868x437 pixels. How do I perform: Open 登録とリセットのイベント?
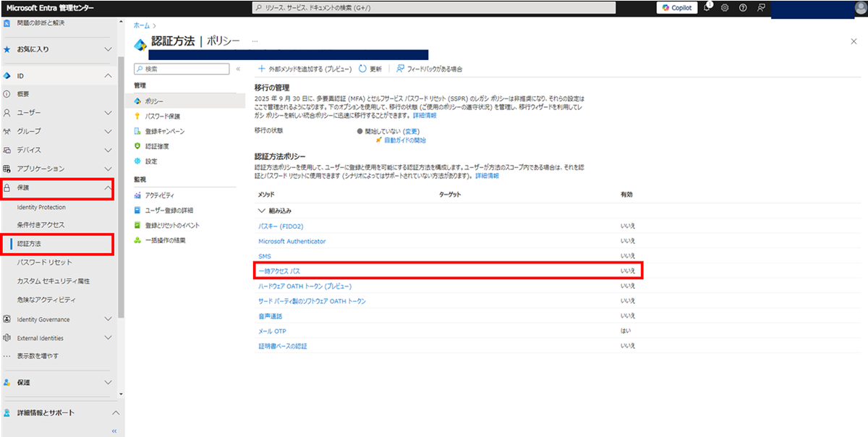point(172,225)
